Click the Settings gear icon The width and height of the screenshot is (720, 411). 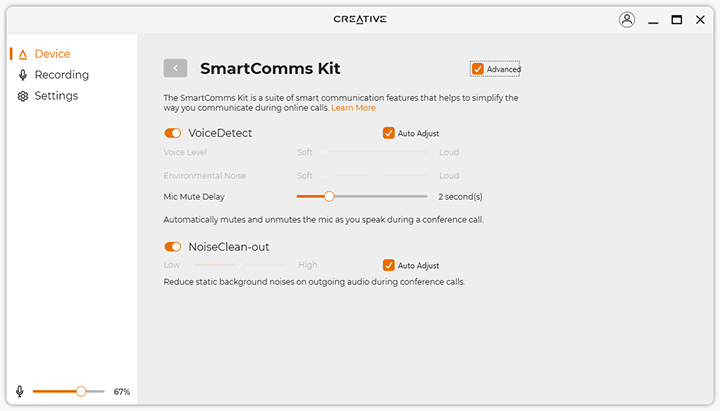[23, 96]
